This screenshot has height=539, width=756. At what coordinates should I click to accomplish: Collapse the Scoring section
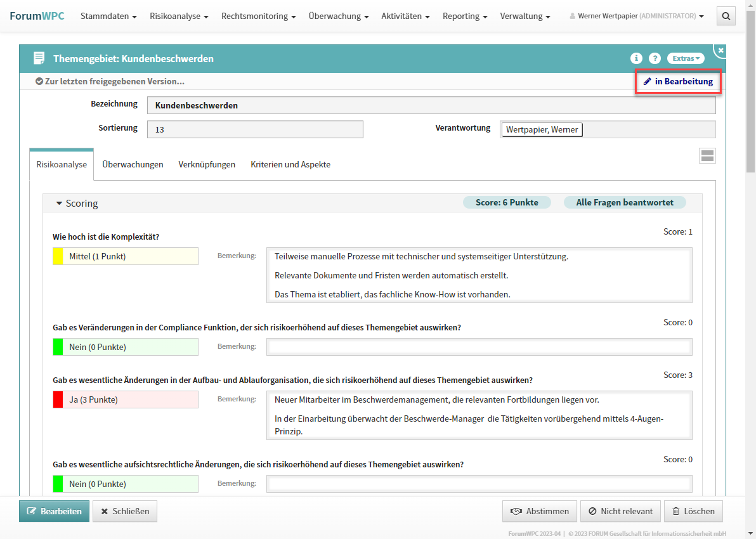pos(60,204)
